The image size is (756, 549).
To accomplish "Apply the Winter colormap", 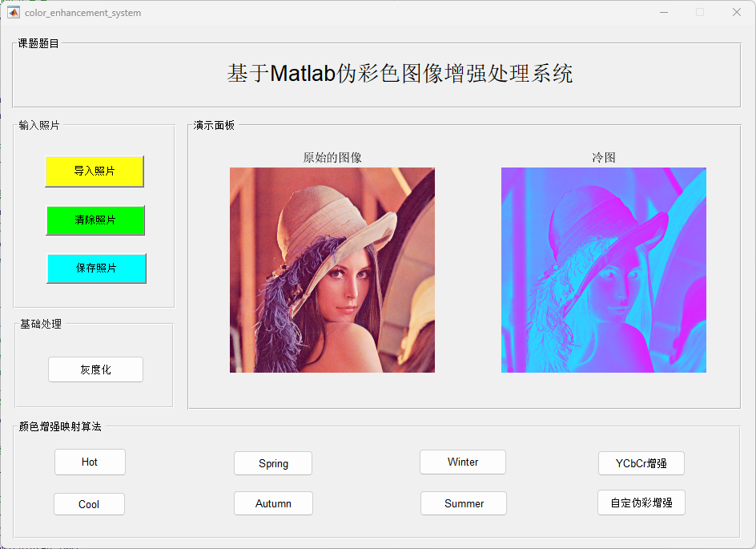I will [x=463, y=462].
